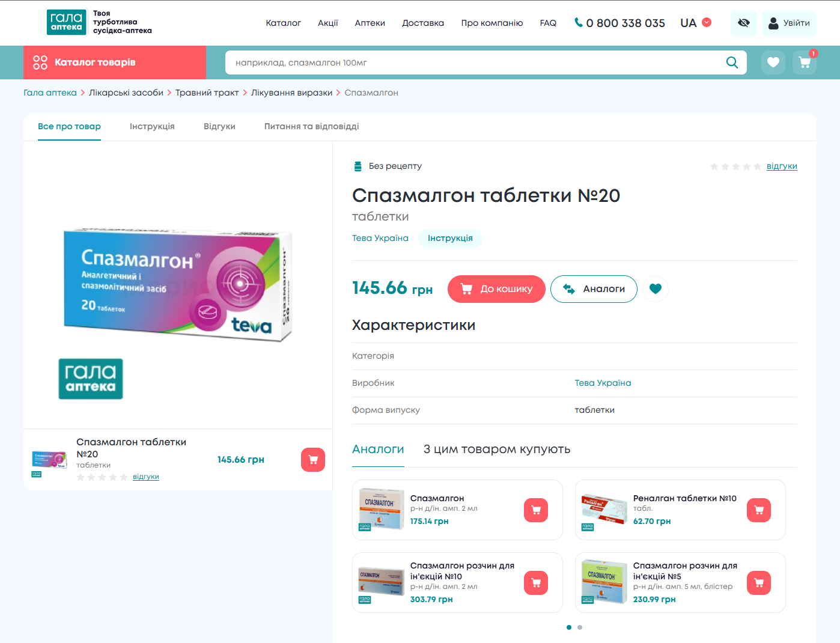Click the відгуки link near title stars
Viewport: 840px width, 643px height.
click(782, 166)
